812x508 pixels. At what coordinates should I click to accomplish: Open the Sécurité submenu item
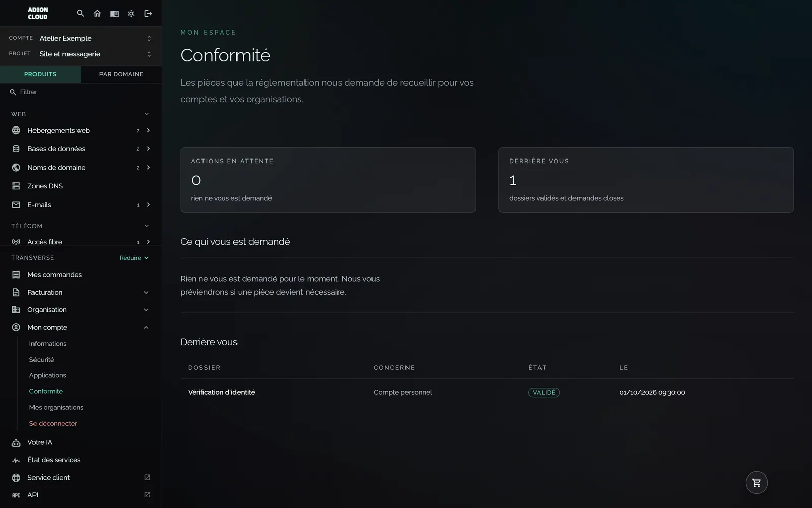[x=42, y=360]
